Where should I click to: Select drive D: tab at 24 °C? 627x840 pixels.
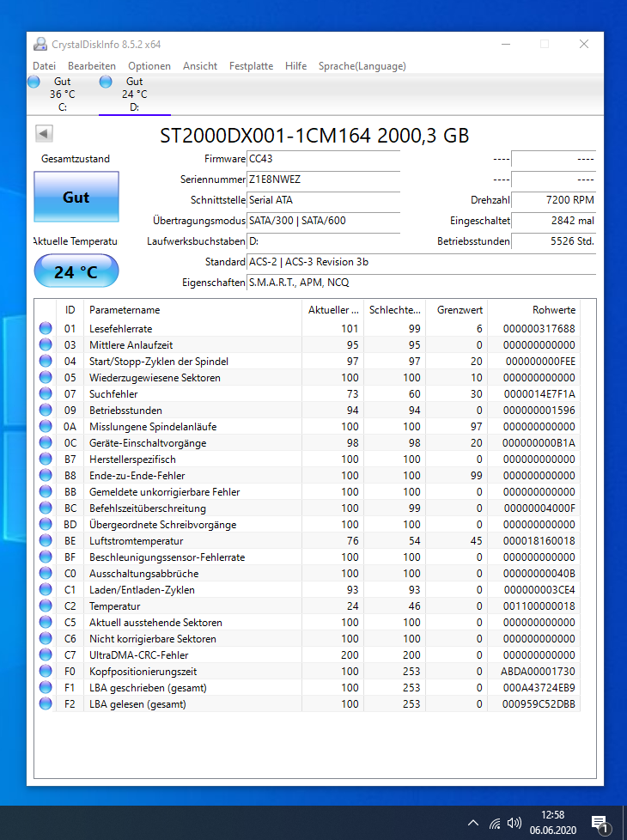point(135,94)
